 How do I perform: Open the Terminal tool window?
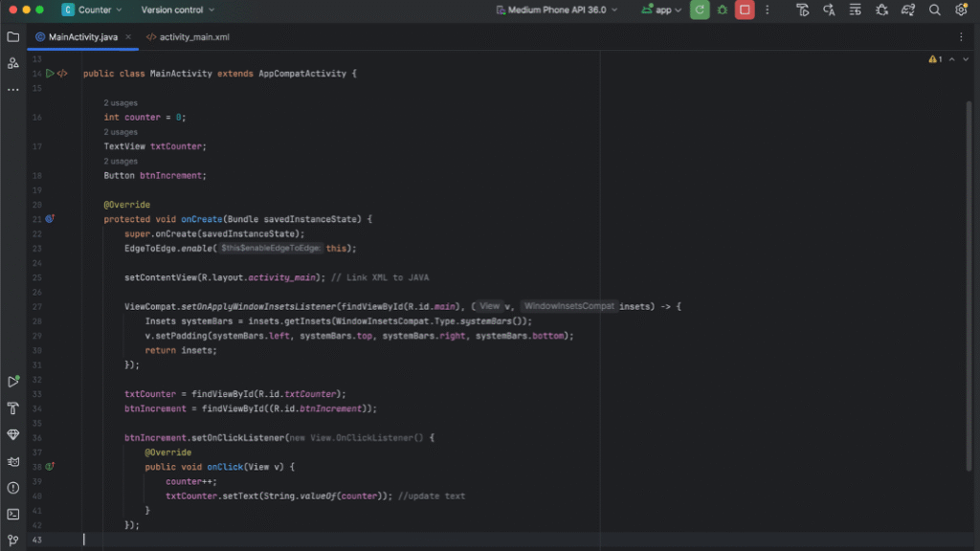[x=12, y=514]
